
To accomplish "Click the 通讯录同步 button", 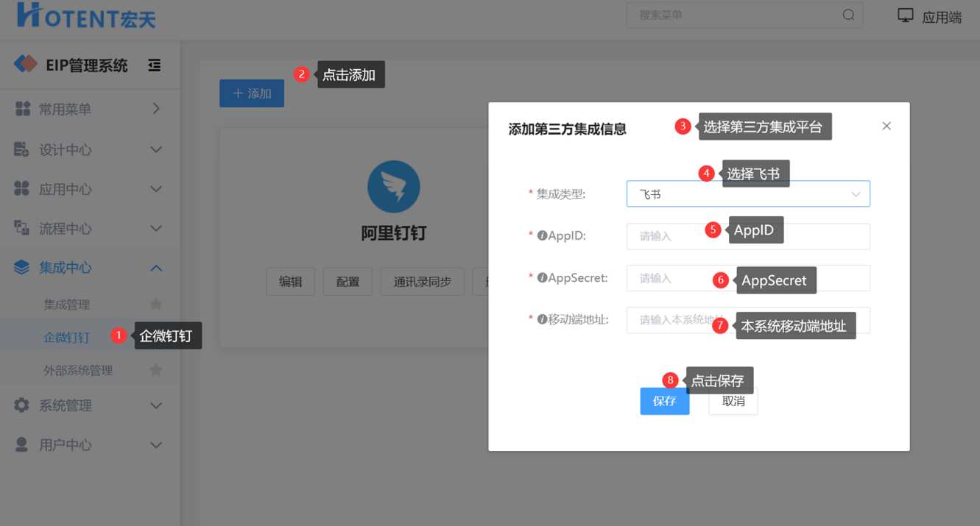I will (423, 282).
